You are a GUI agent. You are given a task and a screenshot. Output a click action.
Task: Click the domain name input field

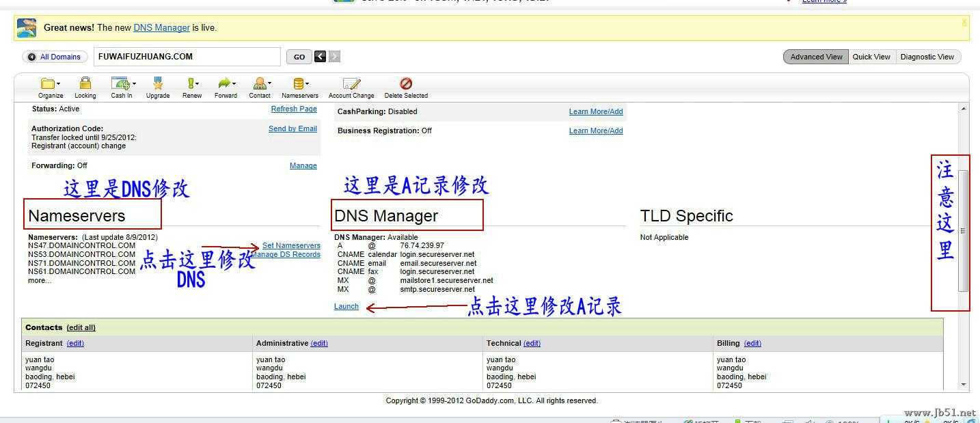pyautogui.click(x=187, y=57)
